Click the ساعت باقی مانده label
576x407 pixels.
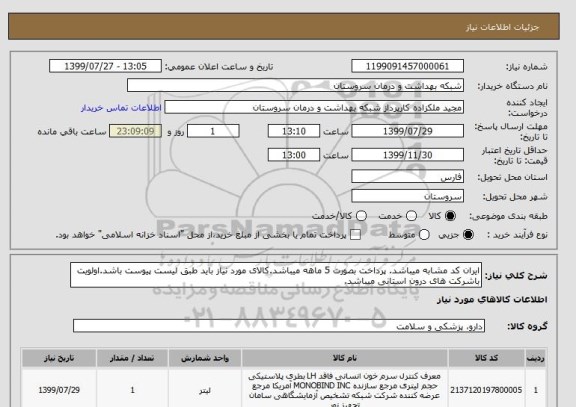point(72,132)
